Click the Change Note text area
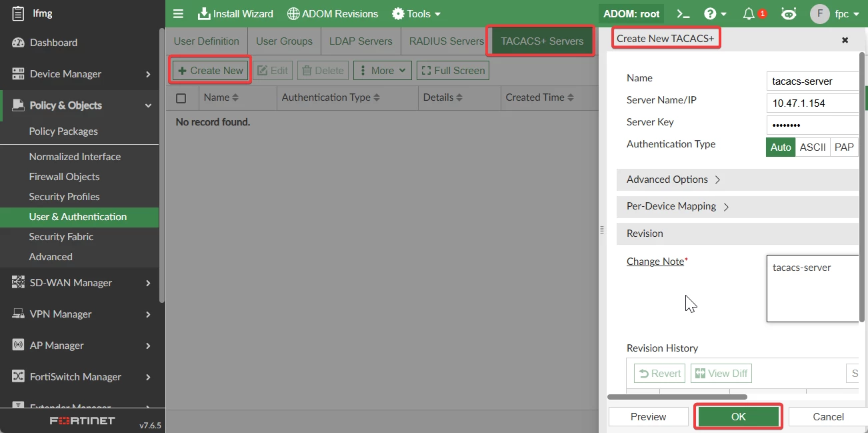The image size is (868, 433). pyautogui.click(x=813, y=288)
